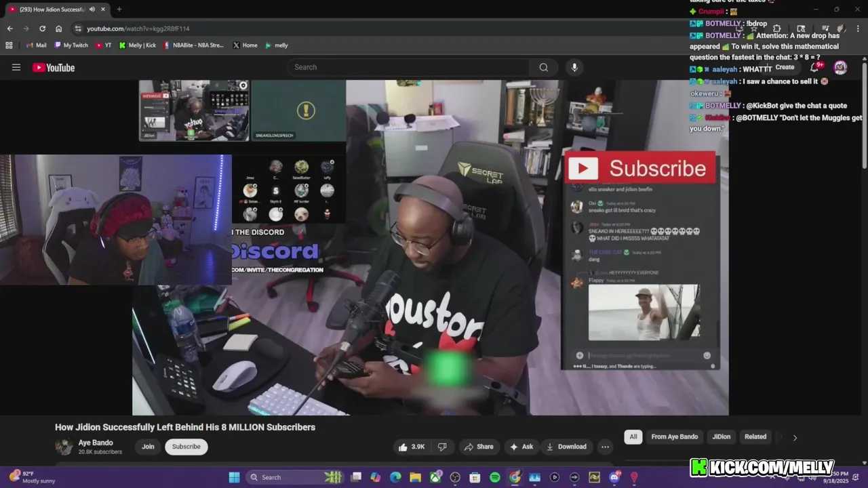Open the Melly | Kick bookmark
868x488 pixels.
pyautogui.click(x=138, y=45)
